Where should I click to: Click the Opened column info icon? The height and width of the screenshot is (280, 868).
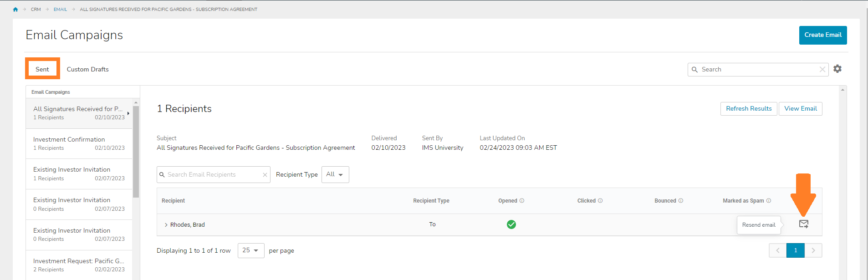[x=522, y=201]
